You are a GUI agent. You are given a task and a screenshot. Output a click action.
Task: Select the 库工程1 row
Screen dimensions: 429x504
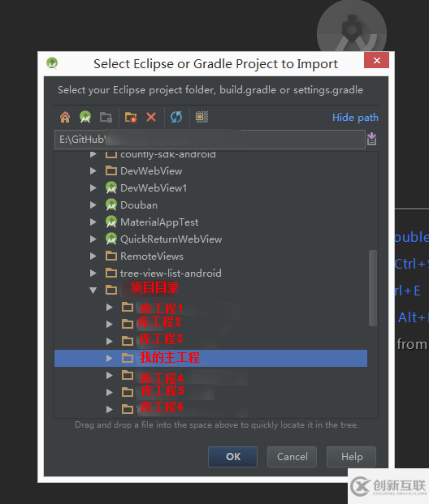[210, 308]
